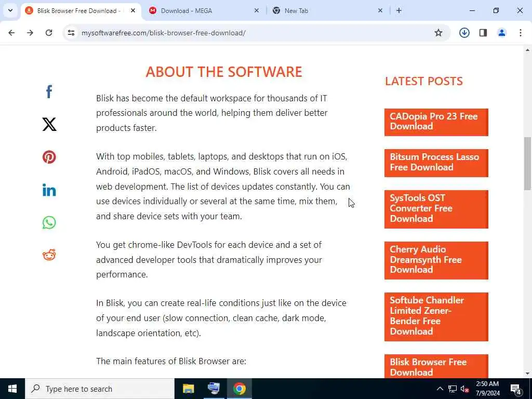View site information icon in address bar
This screenshot has height=399, width=532.
pos(71,33)
